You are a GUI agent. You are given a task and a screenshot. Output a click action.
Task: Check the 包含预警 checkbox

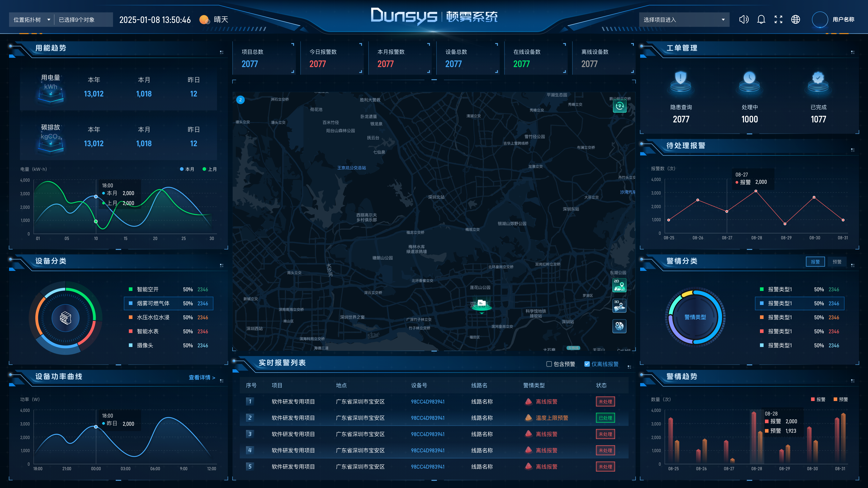(x=549, y=364)
